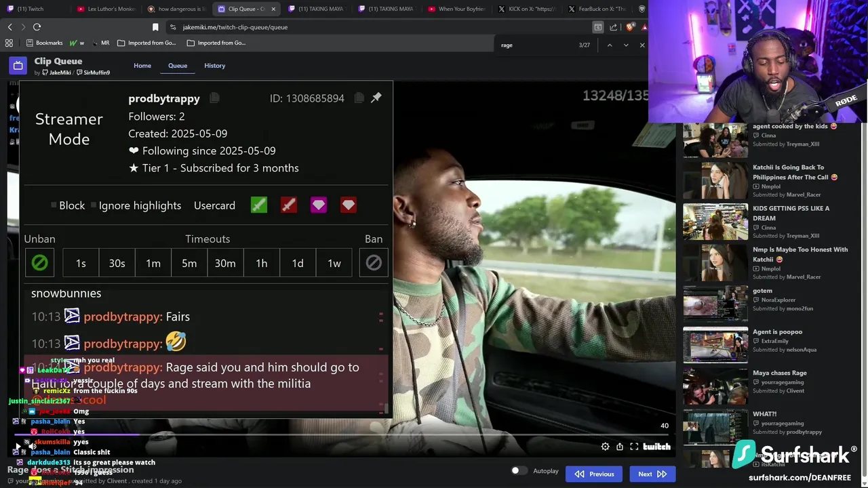Open the Home tab

[x=142, y=66]
